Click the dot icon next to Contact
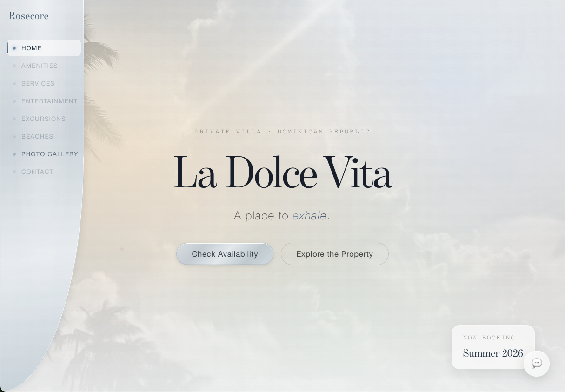This screenshot has width=565, height=392. pos(14,172)
